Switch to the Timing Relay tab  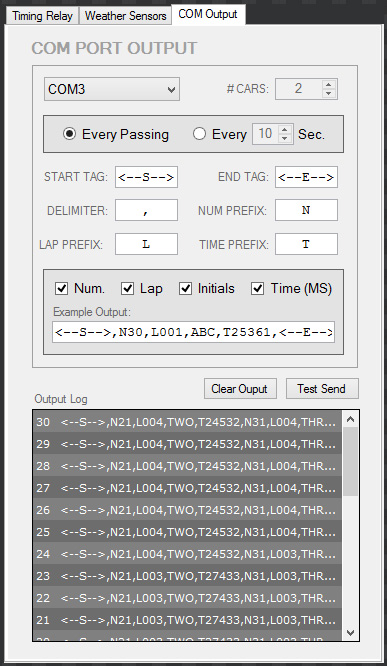tap(42, 16)
